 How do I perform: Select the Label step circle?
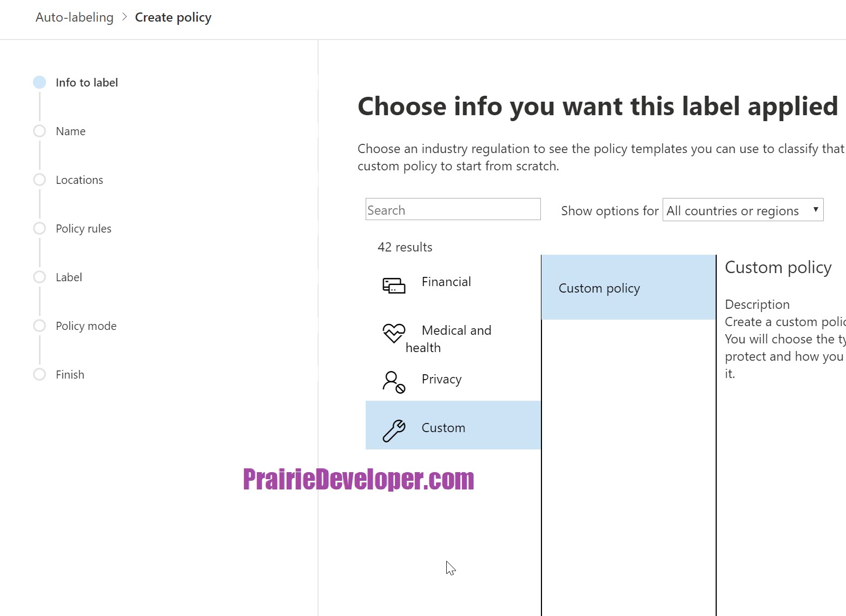click(x=39, y=277)
